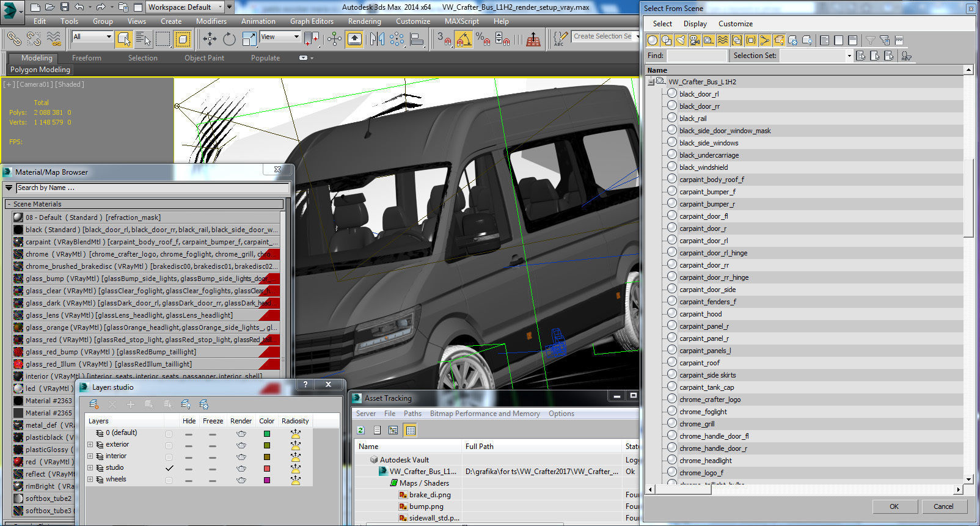The width and height of the screenshot is (980, 526).
Task: Activate the Select and Rotate tool
Action: click(229, 39)
